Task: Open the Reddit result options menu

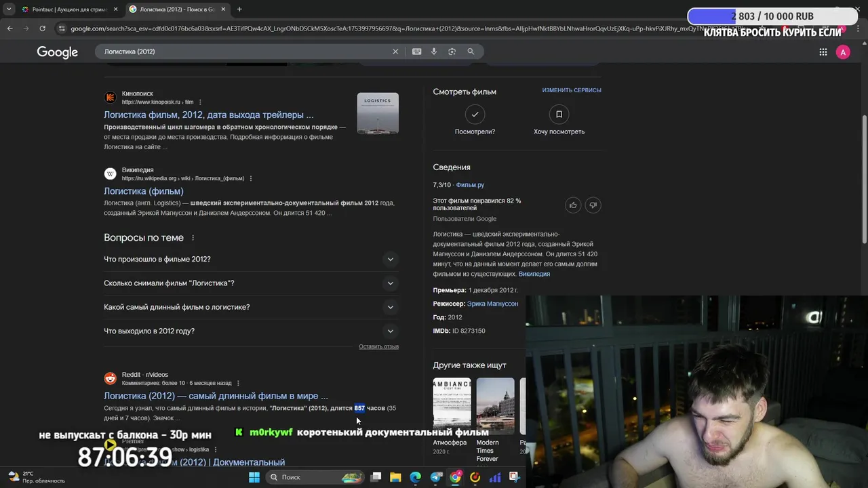Action: tap(238, 383)
